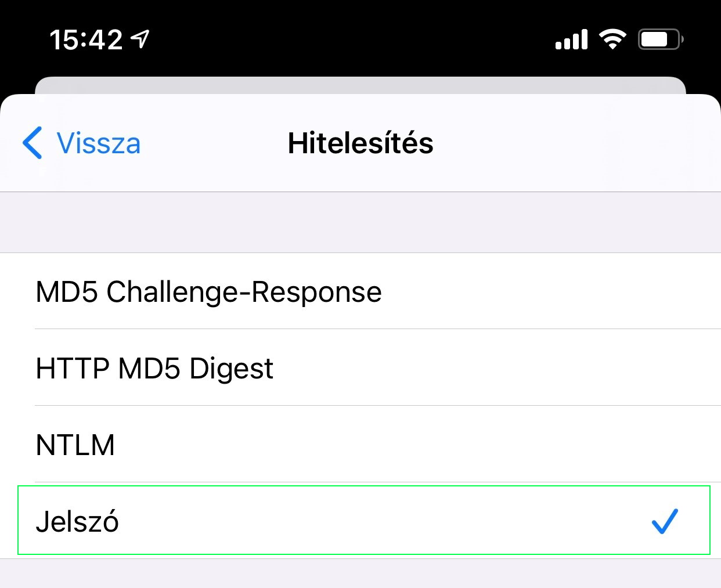Pick the Jelszó authentication option

coord(78,521)
